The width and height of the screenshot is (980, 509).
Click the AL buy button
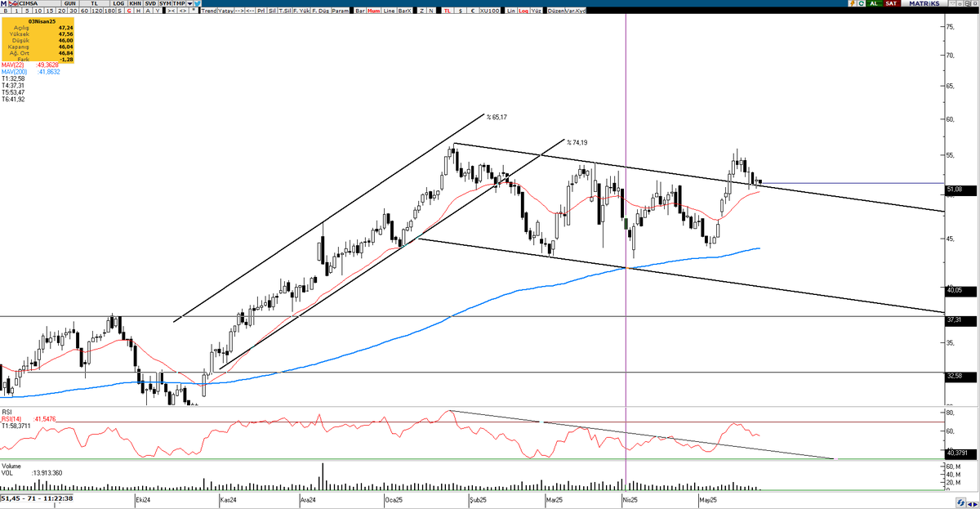point(874,4)
